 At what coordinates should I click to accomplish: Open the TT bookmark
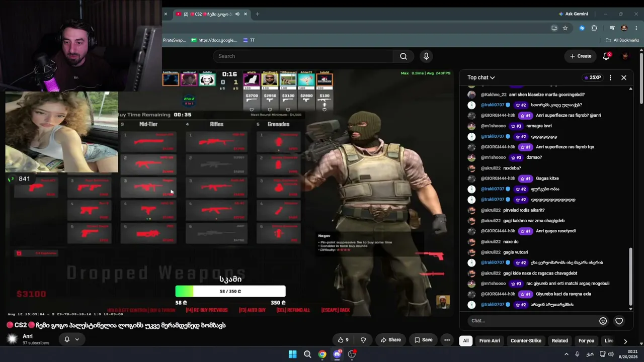(249, 40)
